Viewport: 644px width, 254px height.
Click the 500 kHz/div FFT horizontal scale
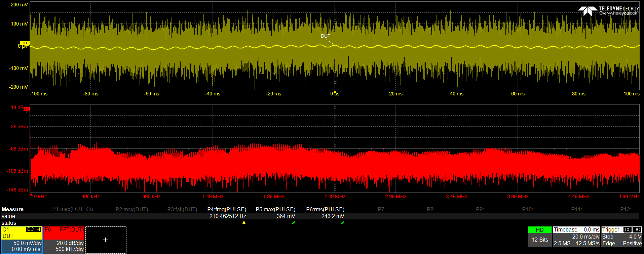coord(69,249)
